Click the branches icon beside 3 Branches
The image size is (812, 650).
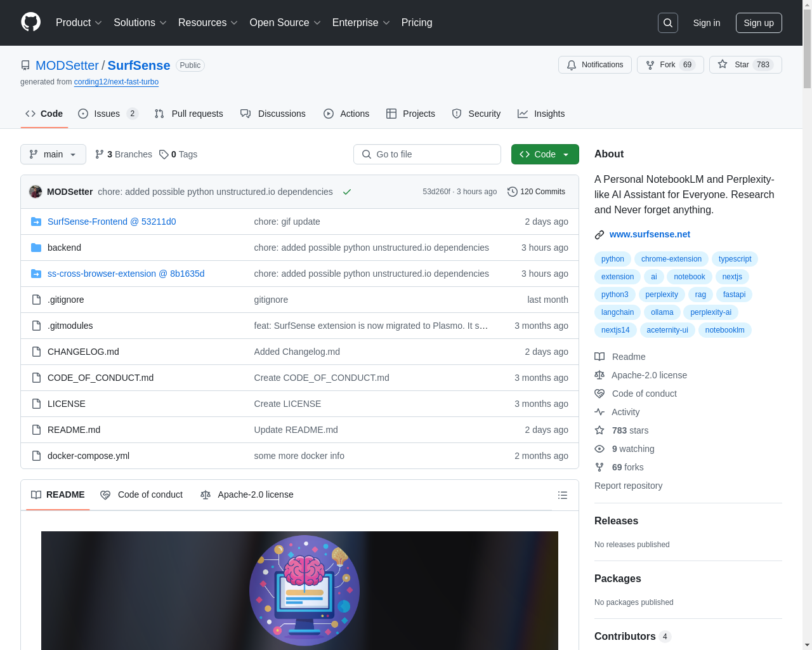coord(100,154)
